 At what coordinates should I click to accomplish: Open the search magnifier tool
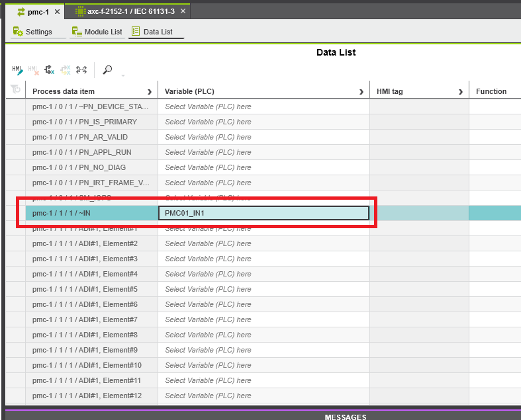tap(107, 69)
